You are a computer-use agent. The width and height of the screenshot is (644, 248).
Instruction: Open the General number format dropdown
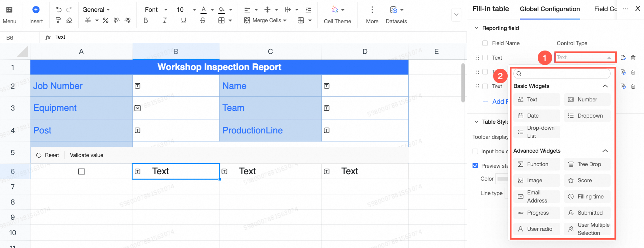[x=96, y=9]
